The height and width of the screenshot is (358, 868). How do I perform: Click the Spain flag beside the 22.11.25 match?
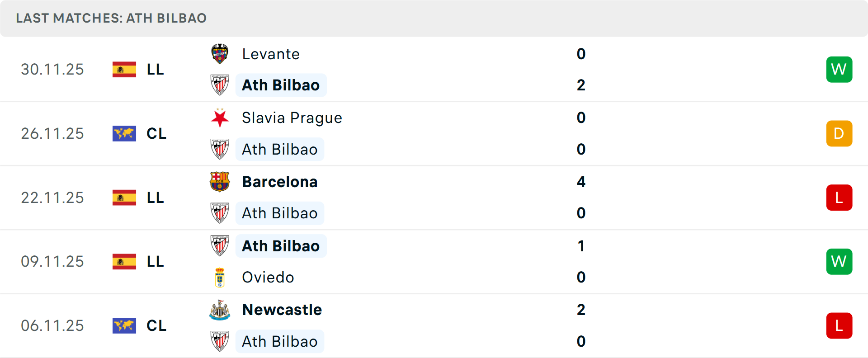tap(124, 198)
